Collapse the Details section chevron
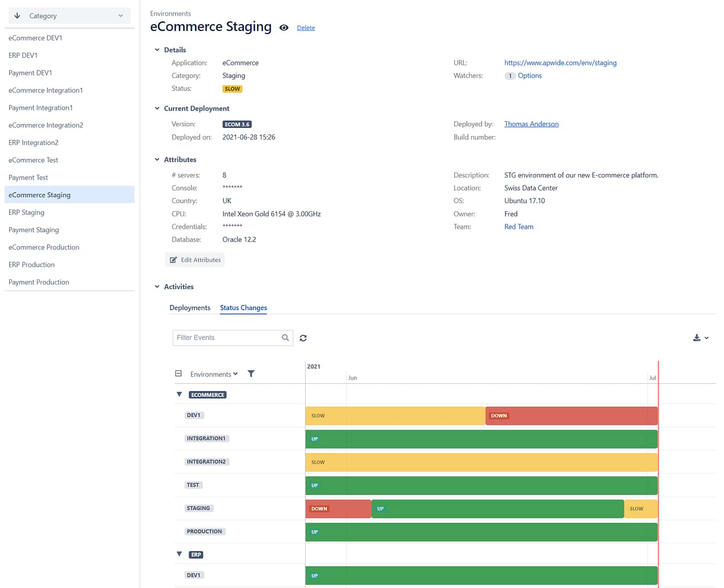 point(157,50)
